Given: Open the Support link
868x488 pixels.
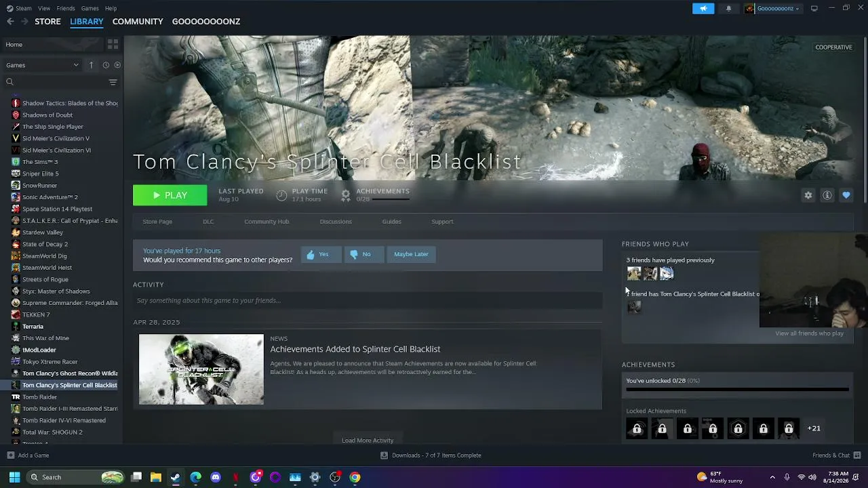Looking at the screenshot, I should (442, 222).
